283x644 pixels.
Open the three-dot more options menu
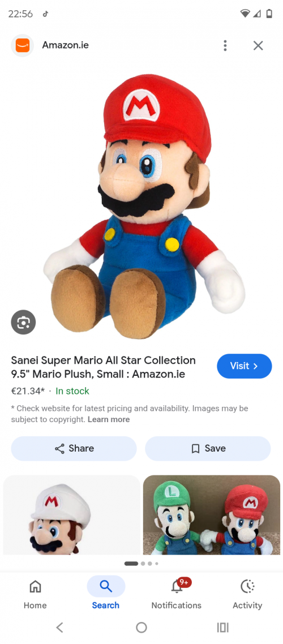pyautogui.click(x=225, y=46)
